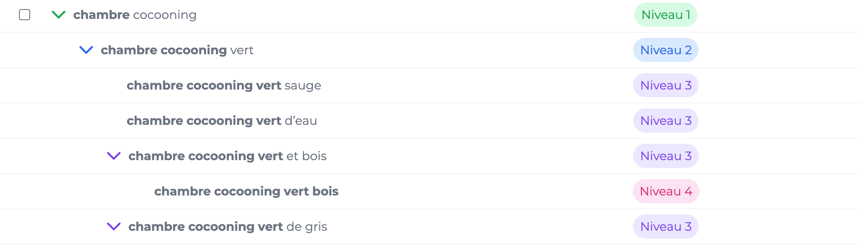Collapse the purple chevron beside 'vert de gris'
Screen dimensions: 868x248
coord(114,226)
